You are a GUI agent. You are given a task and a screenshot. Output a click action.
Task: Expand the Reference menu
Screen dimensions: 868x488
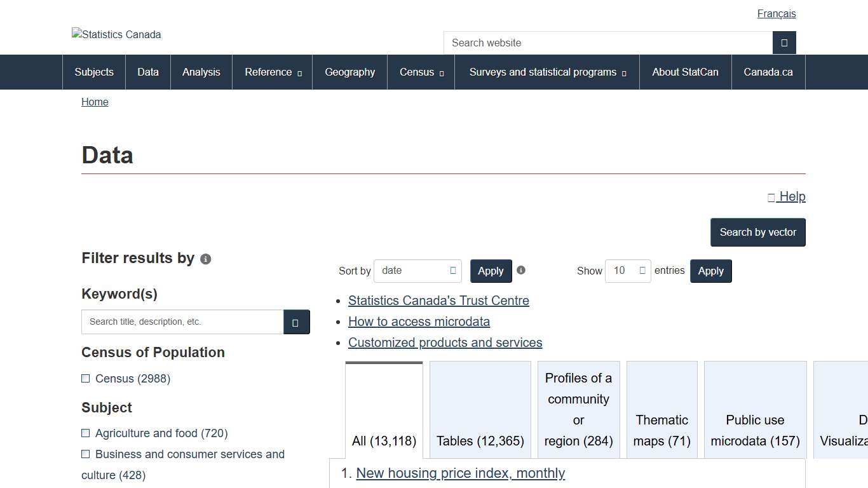273,72
